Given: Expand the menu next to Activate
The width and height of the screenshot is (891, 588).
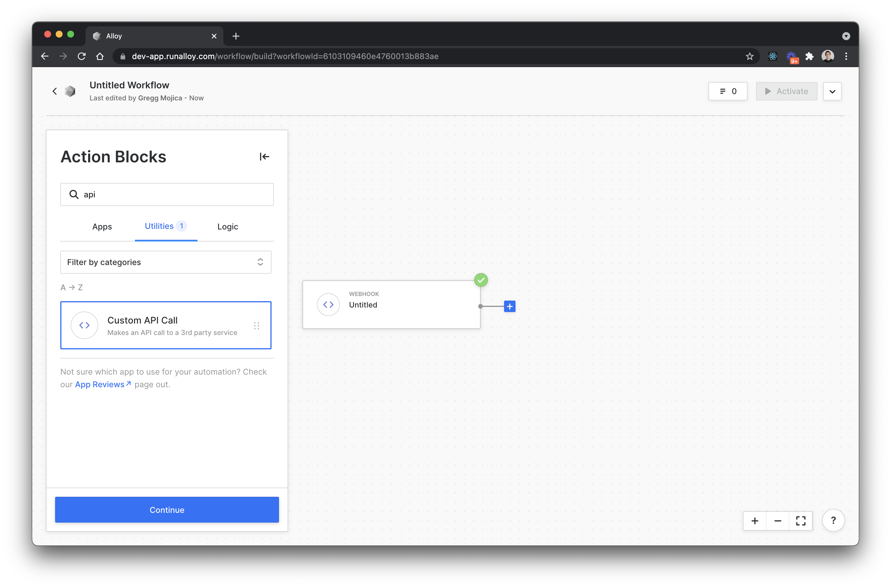Looking at the screenshot, I should pos(832,91).
